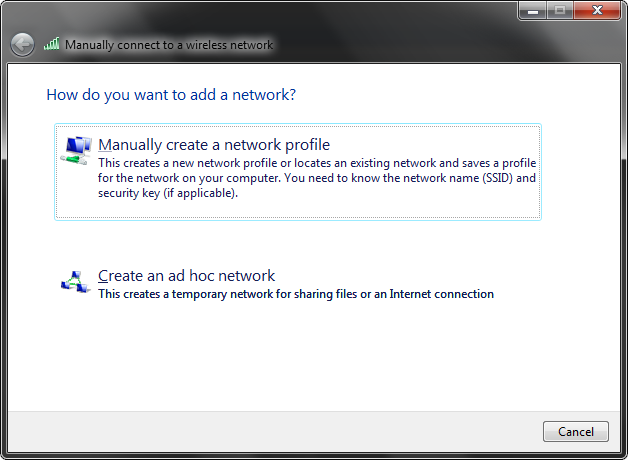Click the disabled maximize button
This screenshot has height=460, width=628.
pyautogui.click(x=560, y=10)
